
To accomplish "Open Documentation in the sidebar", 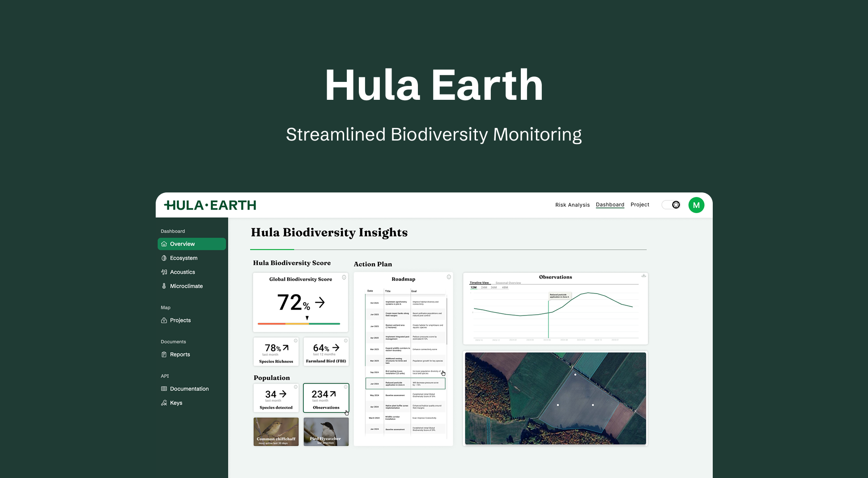I will click(x=189, y=389).
